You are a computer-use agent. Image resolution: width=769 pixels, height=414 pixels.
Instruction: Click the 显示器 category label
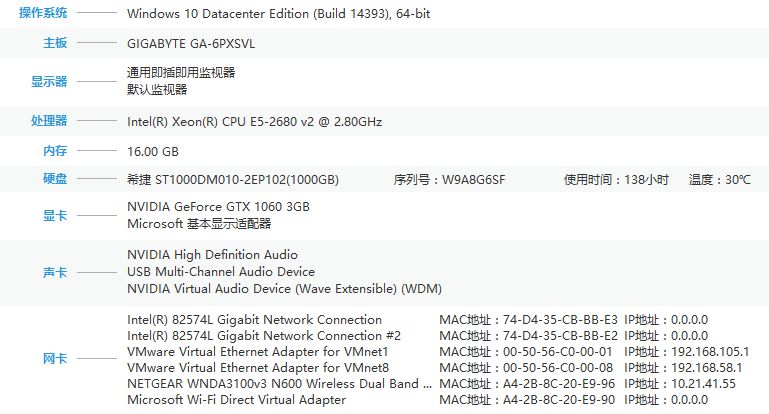(x=49, y=81)
